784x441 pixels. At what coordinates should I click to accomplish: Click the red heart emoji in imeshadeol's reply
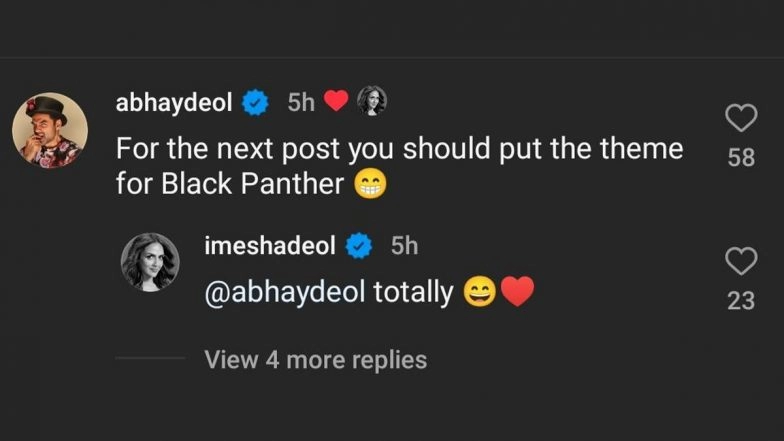pyautogui.click(x=517, y=293)
